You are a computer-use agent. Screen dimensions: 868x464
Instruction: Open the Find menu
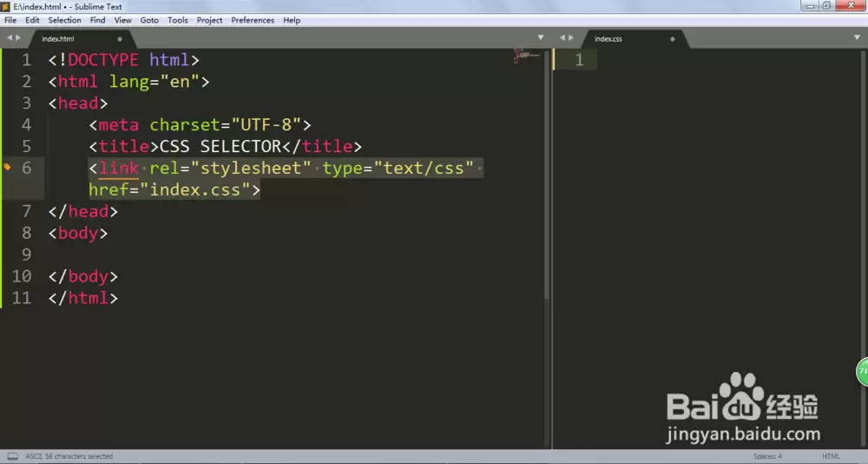click(x=97, y=20)
